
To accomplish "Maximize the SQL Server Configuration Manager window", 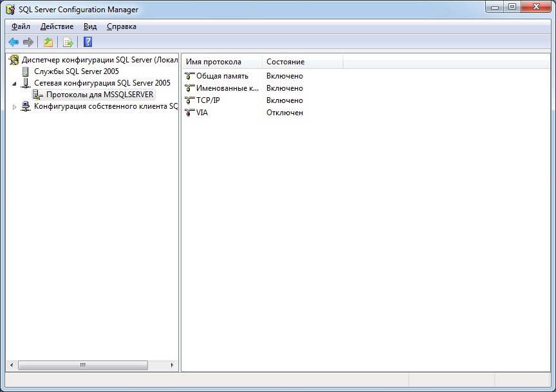I will 512,6.
